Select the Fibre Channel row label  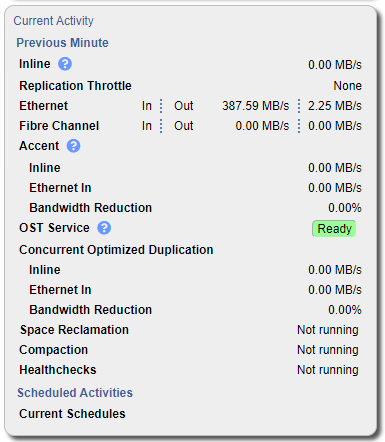pos(59,126)
